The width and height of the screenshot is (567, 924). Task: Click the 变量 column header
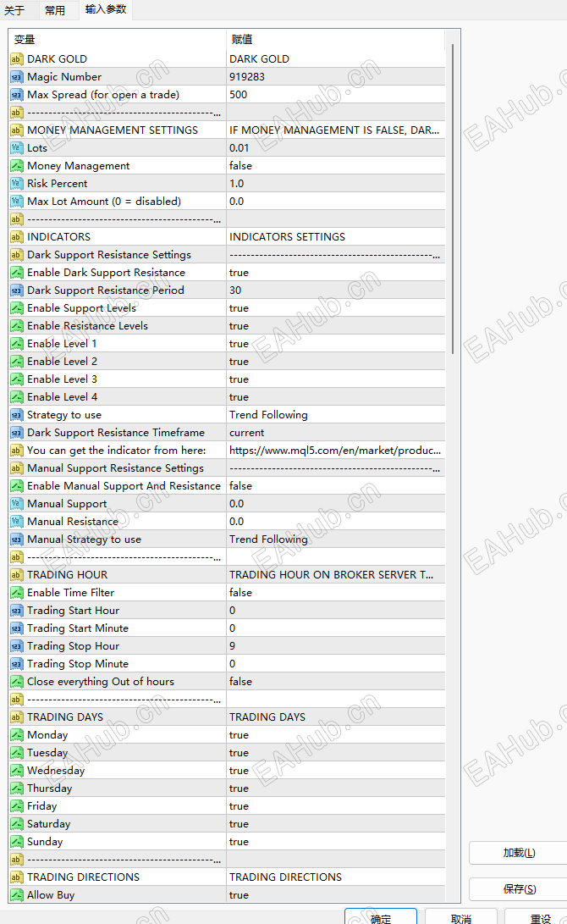click(x=118, y=40)
